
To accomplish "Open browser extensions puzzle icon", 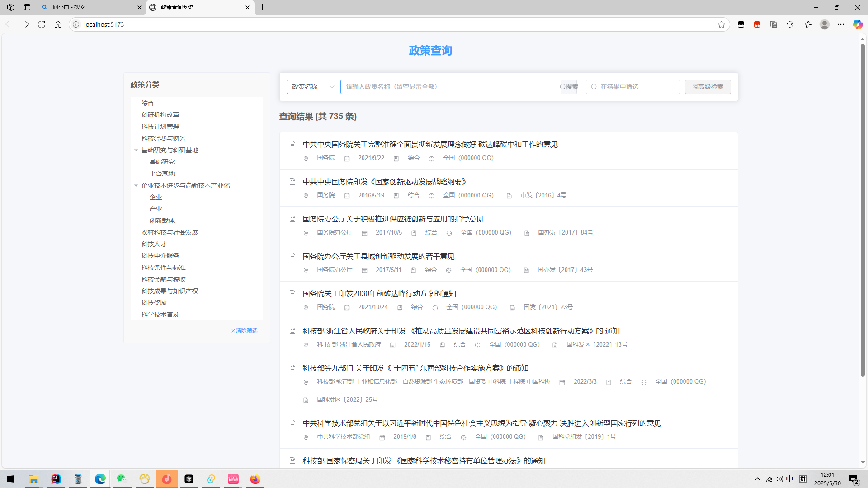I will [x=790, y=24].
